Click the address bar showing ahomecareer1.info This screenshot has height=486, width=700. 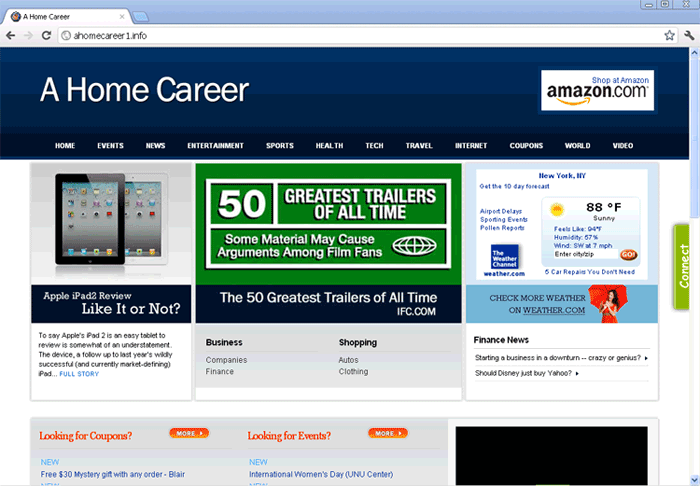click(350, 35)
